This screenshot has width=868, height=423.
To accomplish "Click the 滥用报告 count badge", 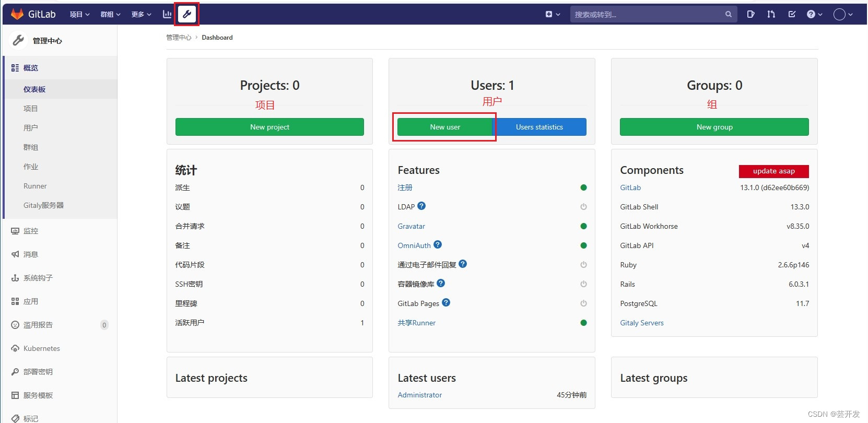I will point(104,325).
